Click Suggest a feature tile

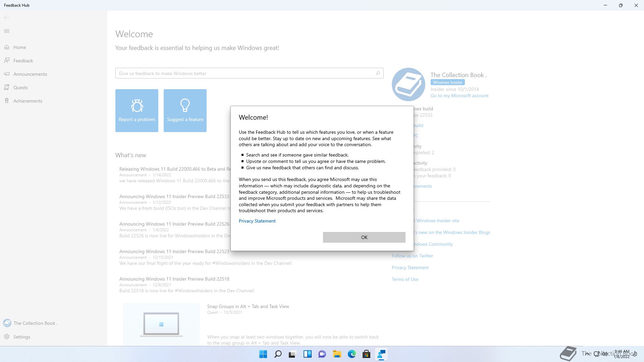(x=185, y=111)
